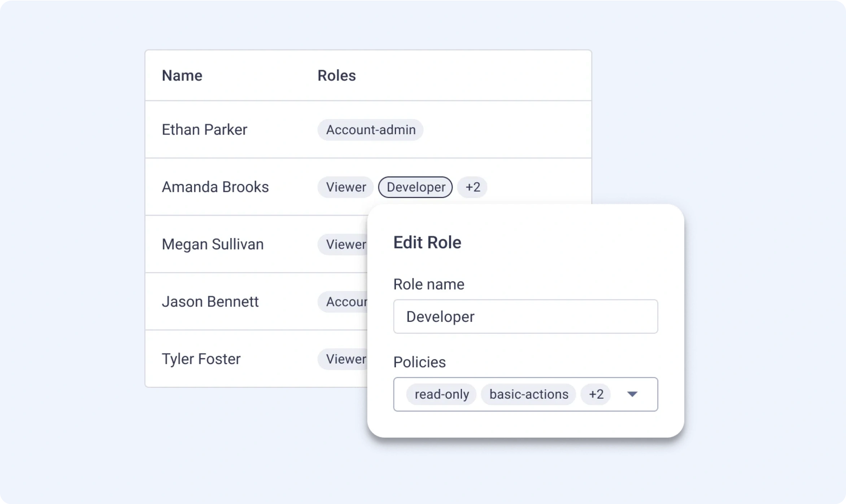Viewport: 846px width, 504px height.
Task: Click the Role name input field
Action: pyautogui.click(x=525, y=316)
